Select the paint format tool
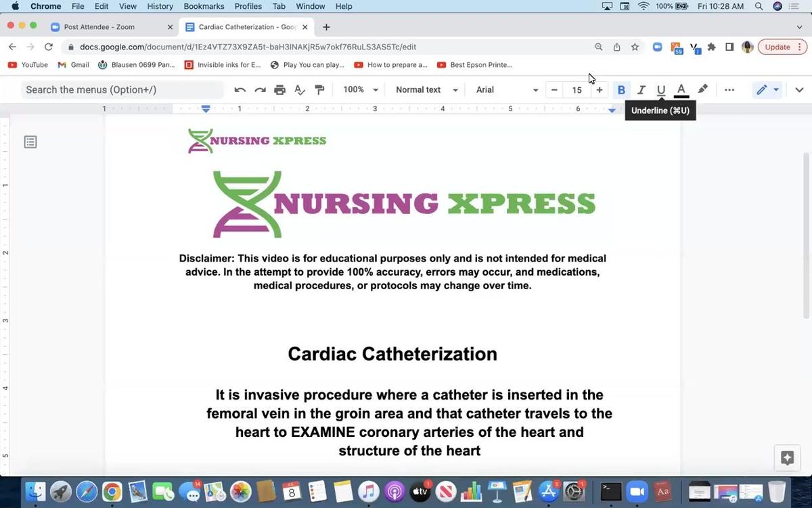 320,89
